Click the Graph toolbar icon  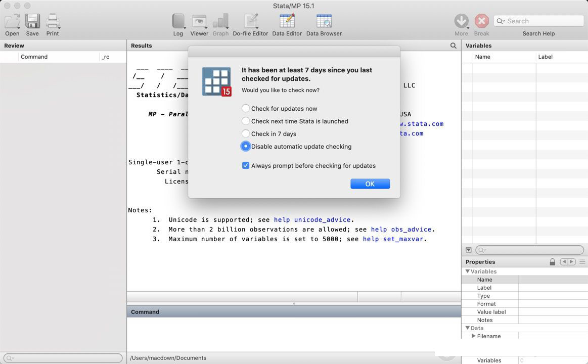pyautogui.click(x=220, y=21)
